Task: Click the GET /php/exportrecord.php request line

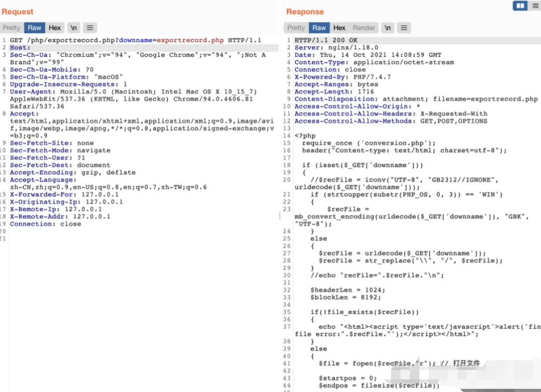Action: [136, 40]
